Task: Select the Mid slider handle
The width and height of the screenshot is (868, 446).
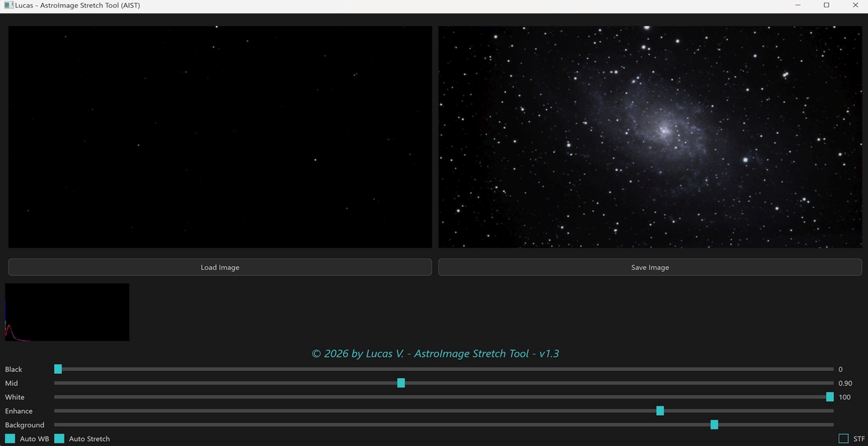Action: [x=401, y=383]
